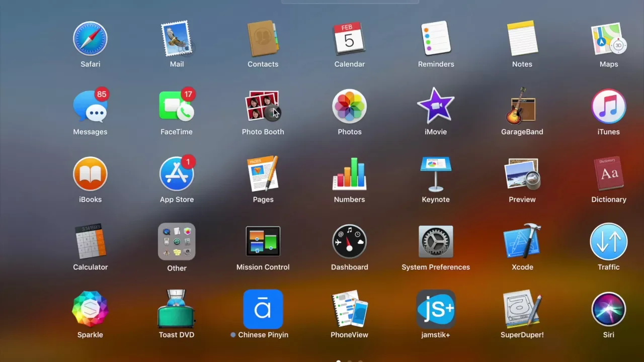Expand the Other apps folder
644x362 pixels.
click(x=177, y=242)
